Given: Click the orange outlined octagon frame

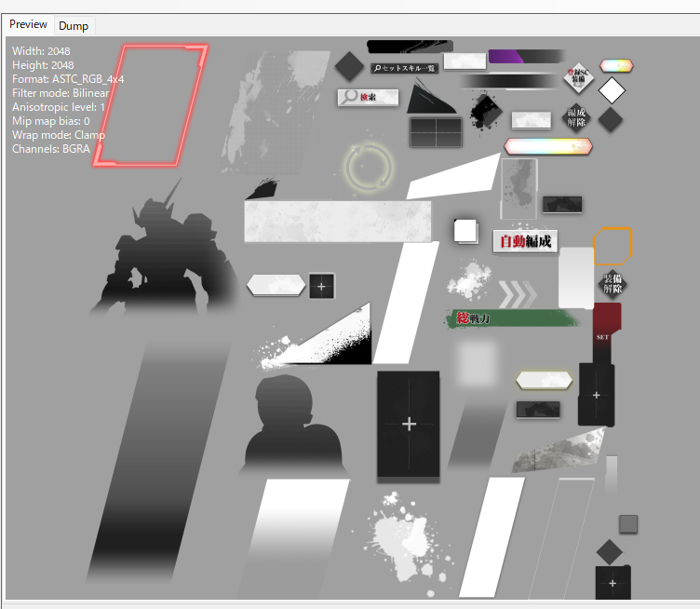Looking at the screenshot, I should point(612,246).
